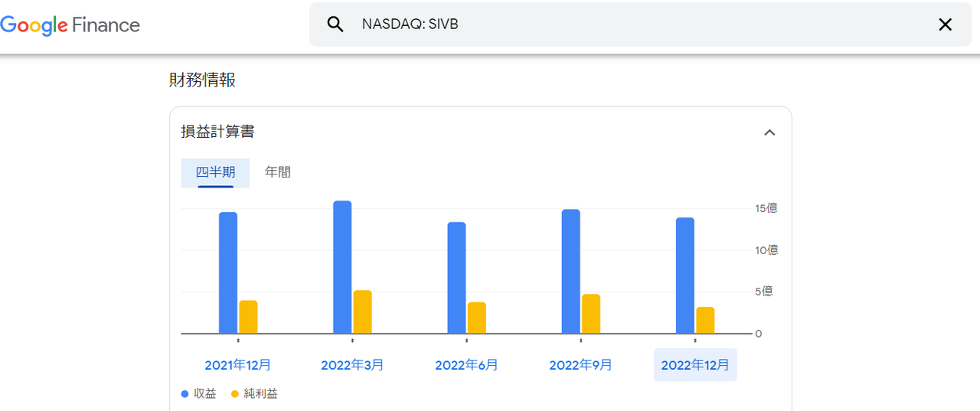Switch to the 年間 tab
This screenshot has height=411, width=980.
click(x=278, y=172)
